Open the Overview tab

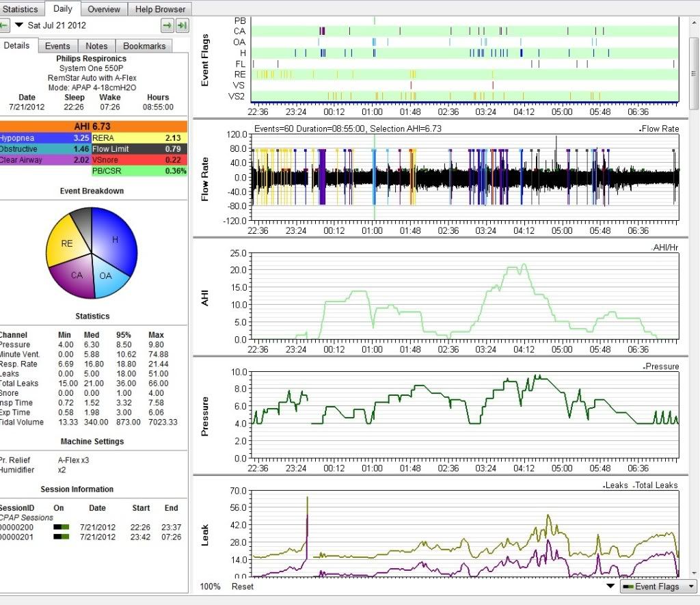(104, 9)
